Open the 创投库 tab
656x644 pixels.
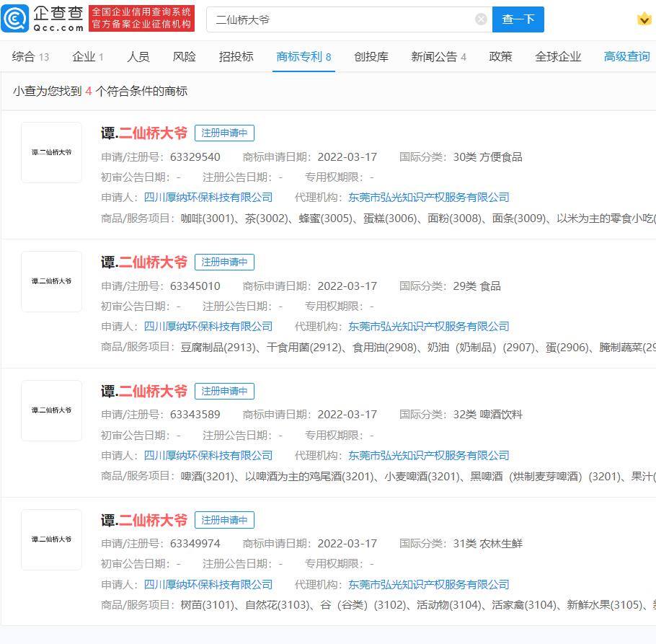371,56
